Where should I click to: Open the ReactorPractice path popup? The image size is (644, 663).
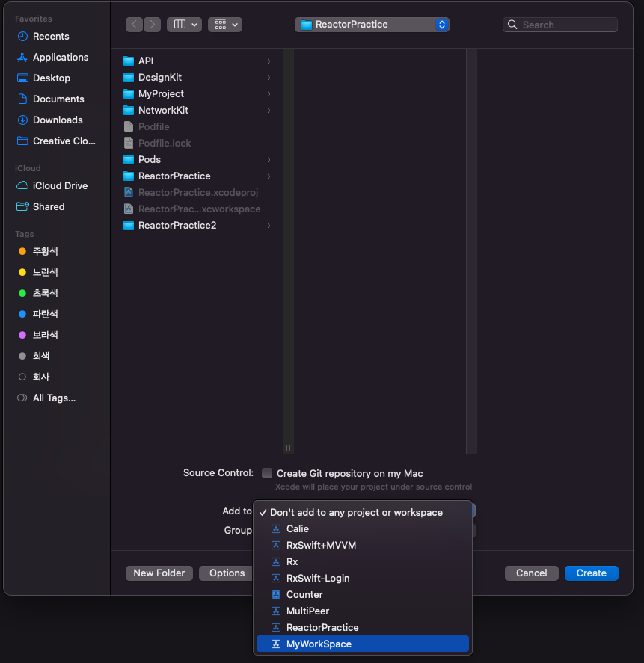372,25
